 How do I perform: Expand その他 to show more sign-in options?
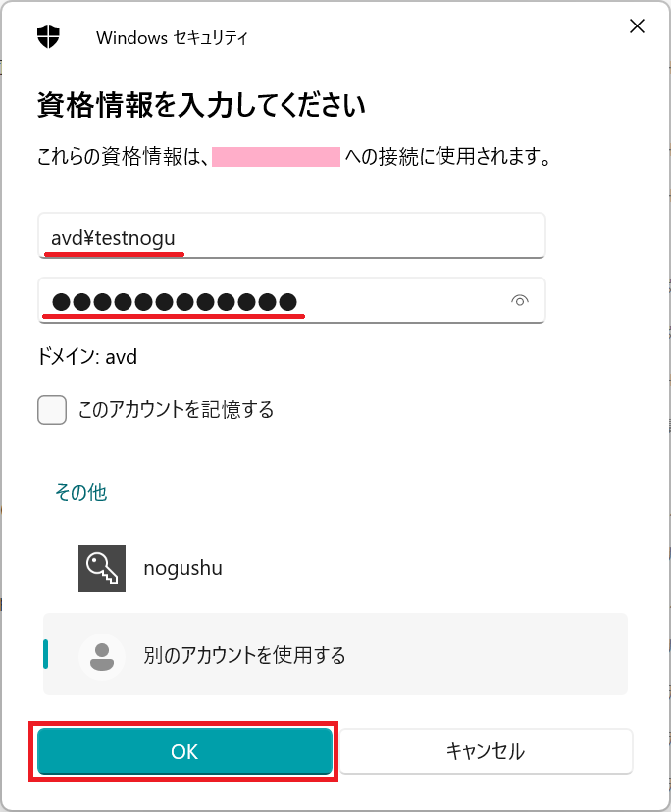(78, 493)
